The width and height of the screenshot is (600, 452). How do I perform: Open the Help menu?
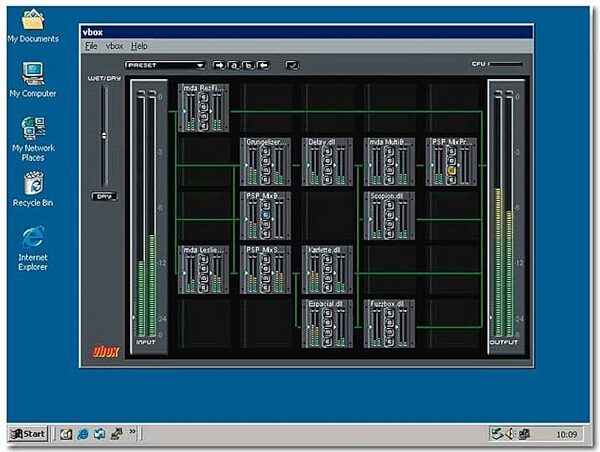tap(139, 46)
